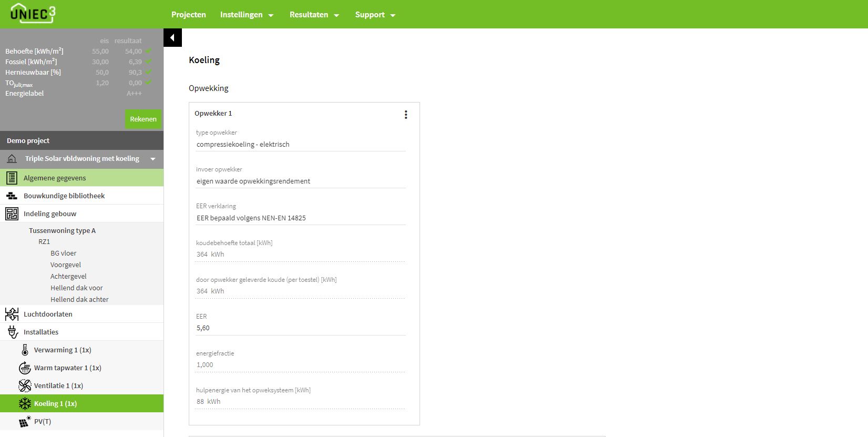868x437 pixels.
Task: Click the Warm tapwater shower icon
Action: 25,368
